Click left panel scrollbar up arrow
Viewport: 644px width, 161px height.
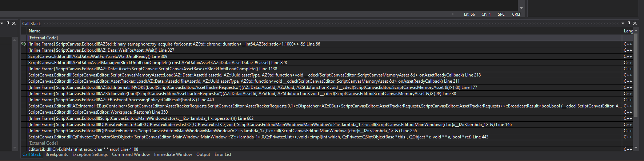(15, 39)
